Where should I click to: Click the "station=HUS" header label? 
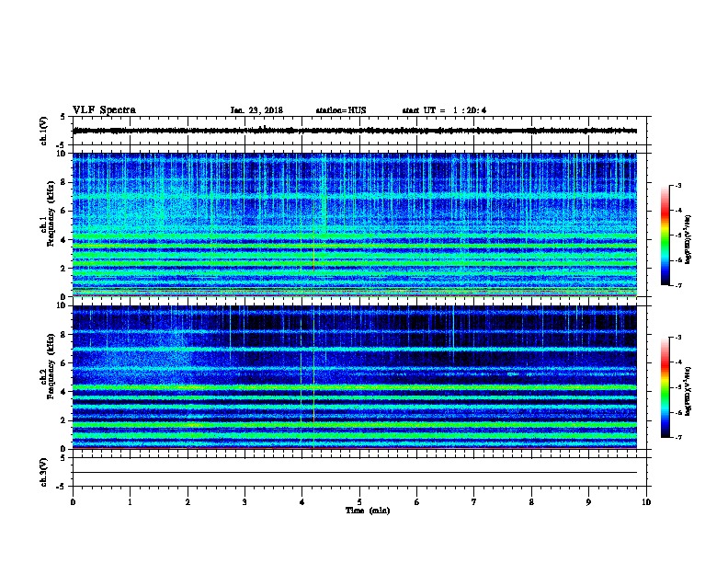click(341, 110)
